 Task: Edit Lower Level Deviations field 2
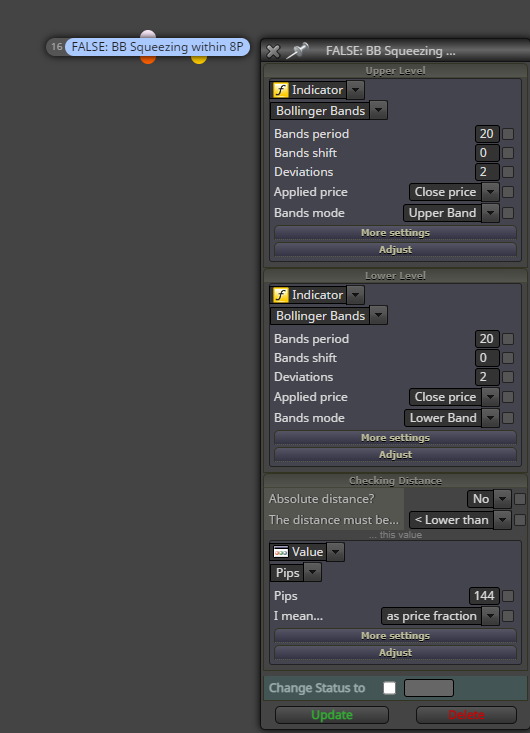[x=487, y=377]
